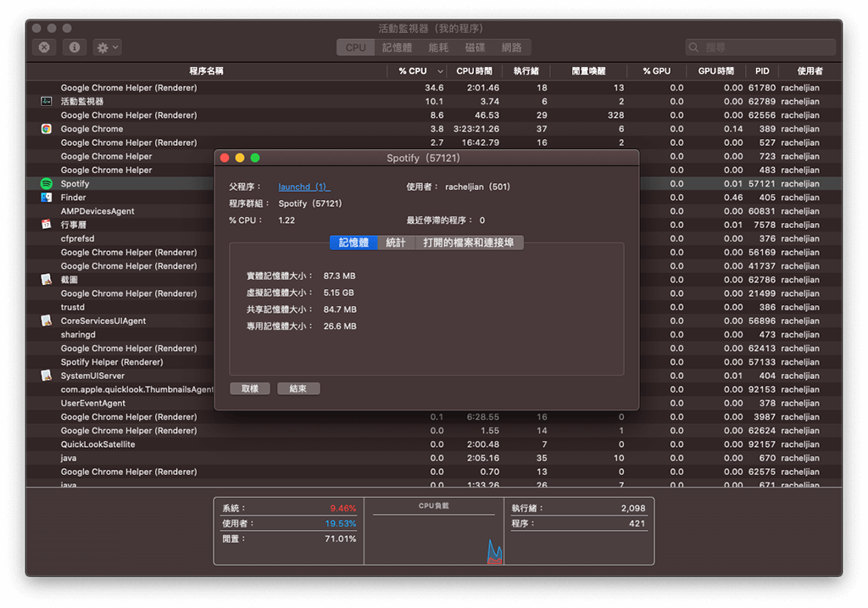Sort by GPU 時間 column header

(x=715, y=71)
